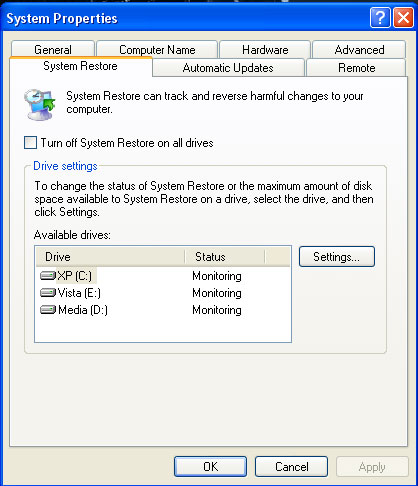Screen dimensions: 418x486
Task: Switch to the General tab
Action: (53, 49)
